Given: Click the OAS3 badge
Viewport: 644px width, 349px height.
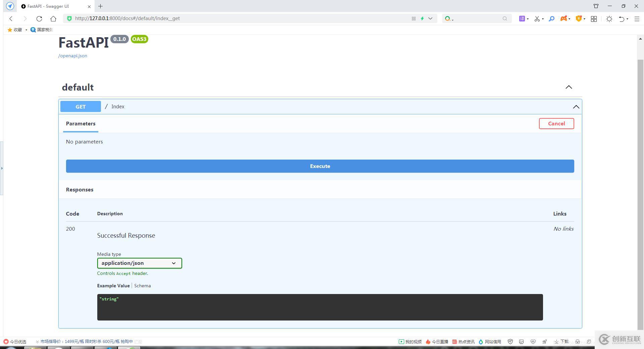Looking at the screenshot, I should (139, 39).
